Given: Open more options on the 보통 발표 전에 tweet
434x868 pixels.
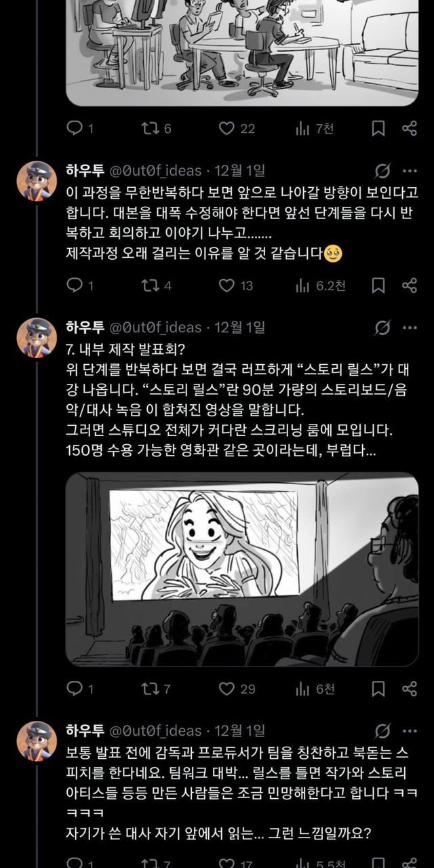Looking at the screenshot, I should [410, 731].
